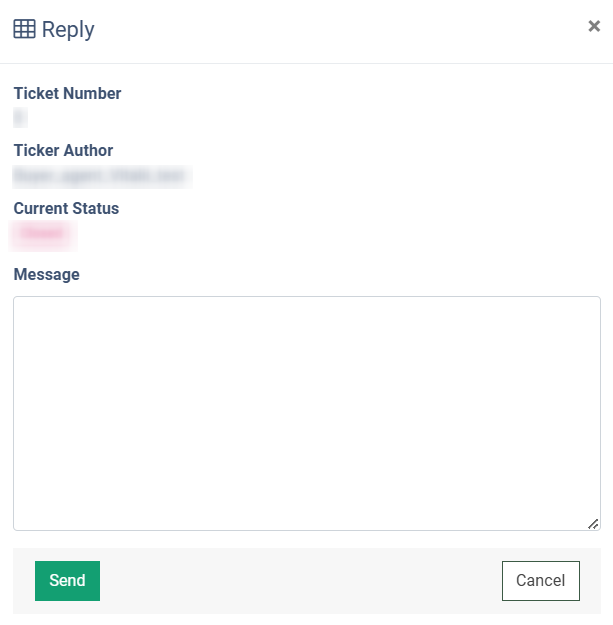Click the pink current status badge
This screenshot has height=625, width=613.
click(42, 234)
